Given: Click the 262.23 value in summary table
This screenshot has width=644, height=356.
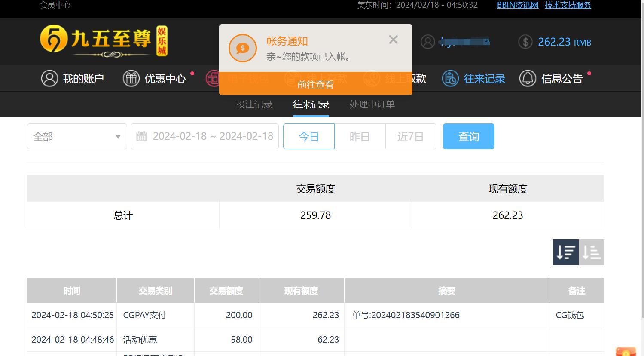Looking at the screenshot, I should click(508, 215).
